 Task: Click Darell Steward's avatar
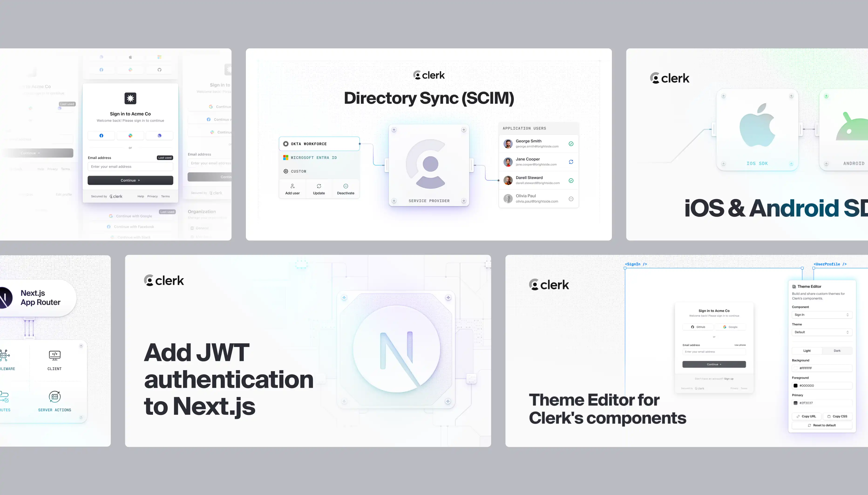click(508, 181)
